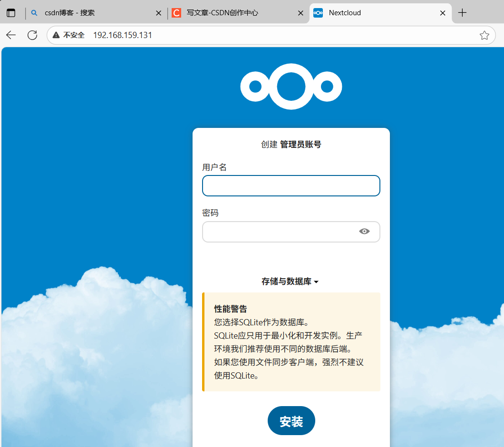Viewport: 504px width, 447px height.
Task: Expand the 存储与数据库 section
Action: click(290, 282)
